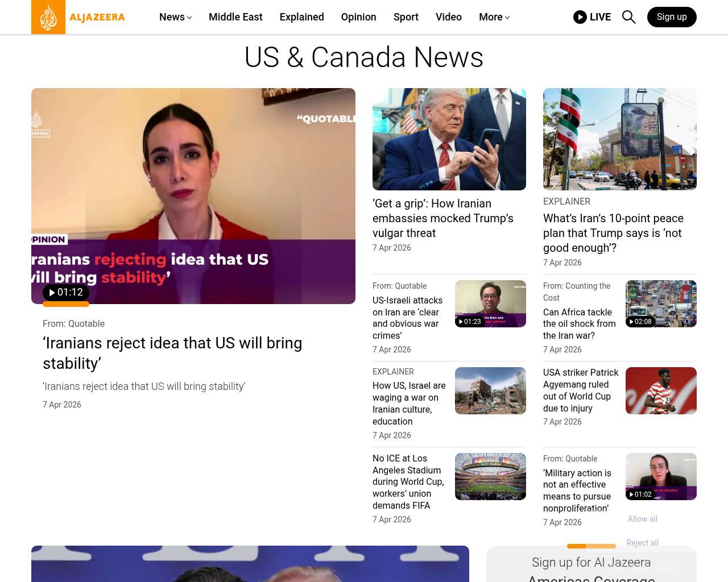Read Iran's 10-point peace plan explainer

point(613,233)
